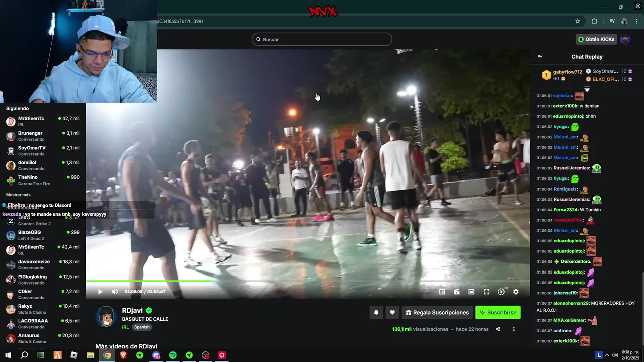The width and height of the screenshot is (644, 362).
Task: Open Spotify from the taskbar
Action: click(173, 355)
